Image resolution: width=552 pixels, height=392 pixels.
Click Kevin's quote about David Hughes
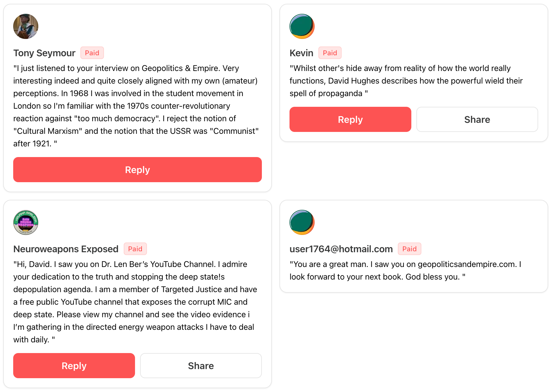pyautogui.click(x=406, y=81)
